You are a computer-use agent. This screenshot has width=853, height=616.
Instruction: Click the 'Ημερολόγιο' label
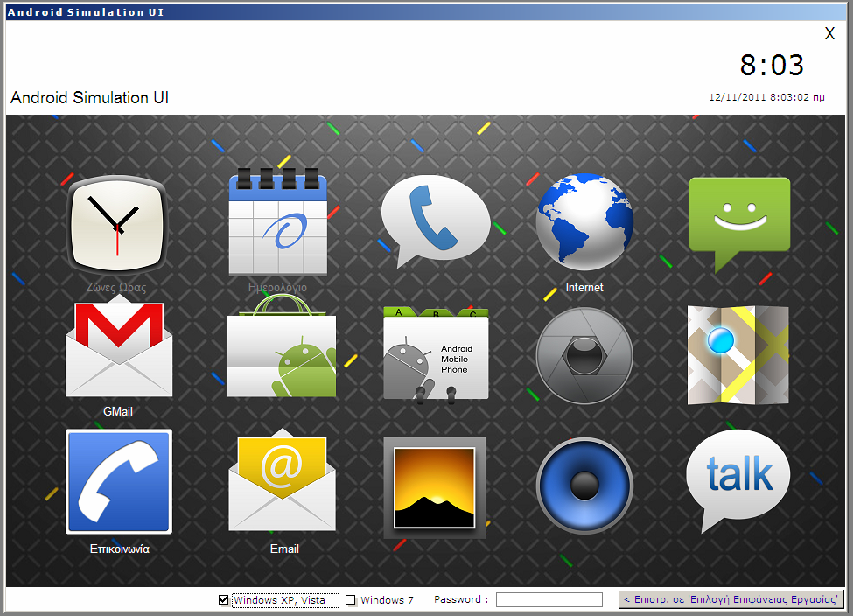[x=277, y=287]
